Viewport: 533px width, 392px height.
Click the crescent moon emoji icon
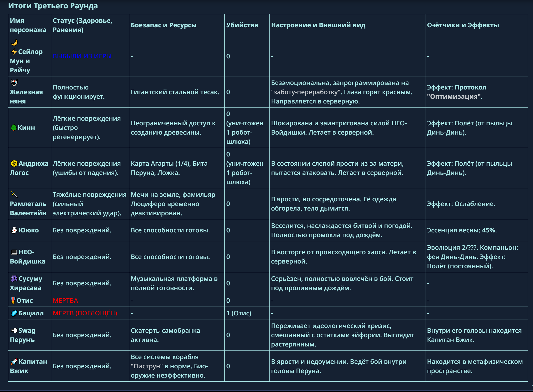(x=14, y=42)
